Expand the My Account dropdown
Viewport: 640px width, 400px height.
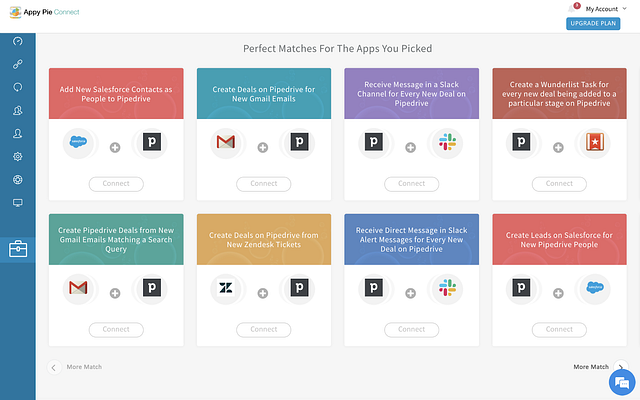(x=603, y=8)
